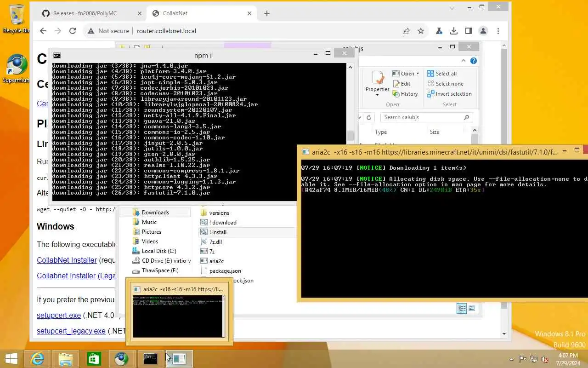Click Select none in the Explorer ribbon
The image size is (588, 368).
coord(445,84)
